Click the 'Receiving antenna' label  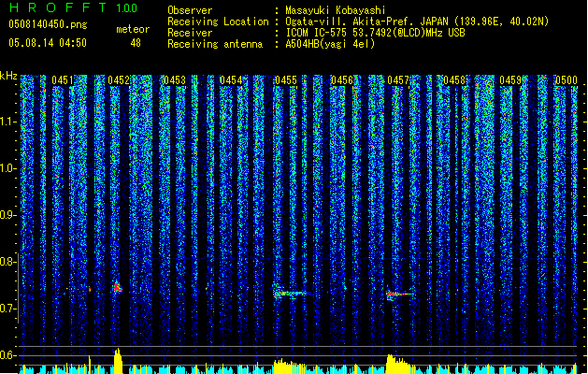pyautogui.click(x=215, y=44)
